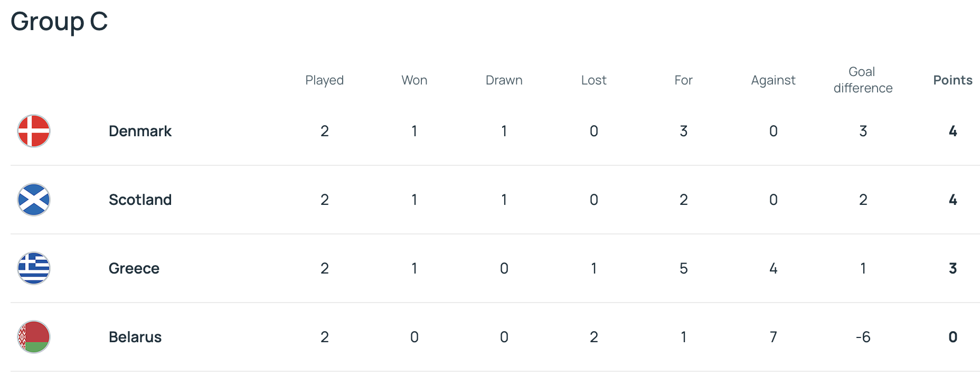This screenshot has height=376, width=980.
Task: Open the Belarus team link
Action: point(135,337)
